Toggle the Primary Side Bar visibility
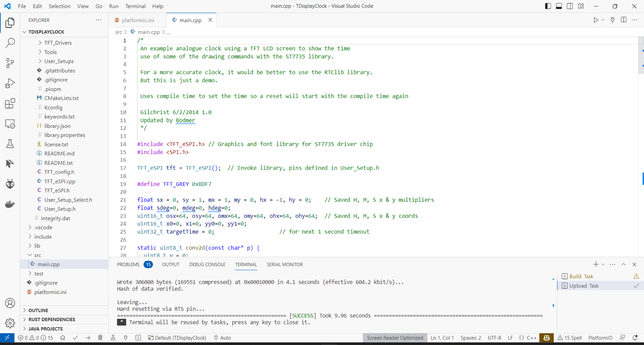Viewport: 644px width, 345px height. tap(548, 6)
